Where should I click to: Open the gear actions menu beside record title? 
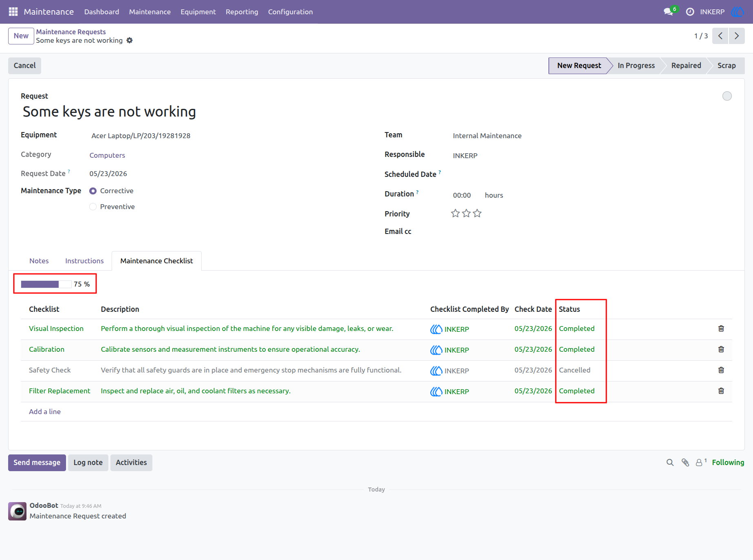tap(130, 40)
